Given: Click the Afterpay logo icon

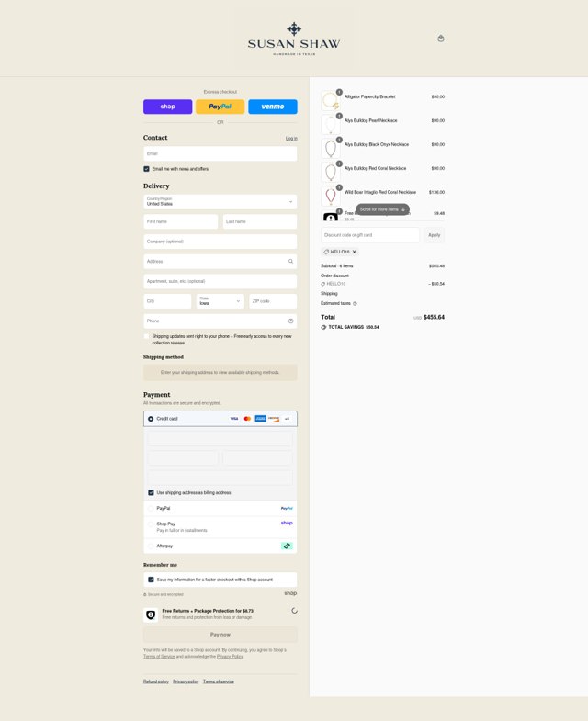Looking at the screenshot, I should 287,546.
